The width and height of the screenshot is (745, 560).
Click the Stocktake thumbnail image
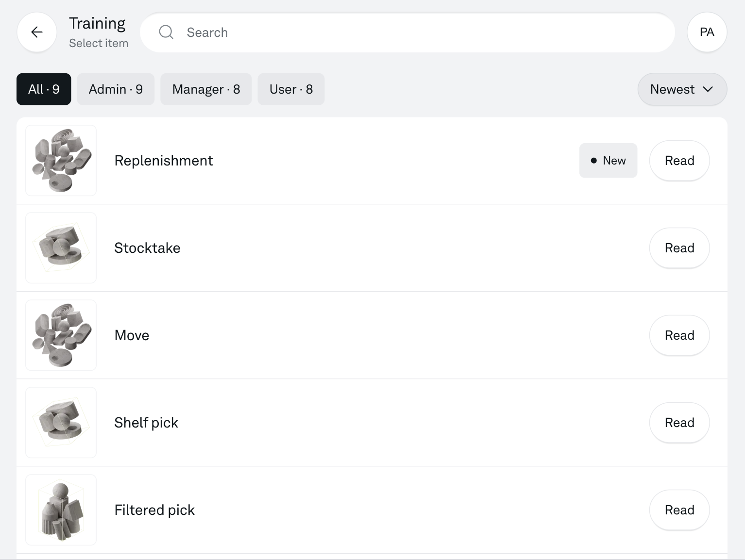61,248
